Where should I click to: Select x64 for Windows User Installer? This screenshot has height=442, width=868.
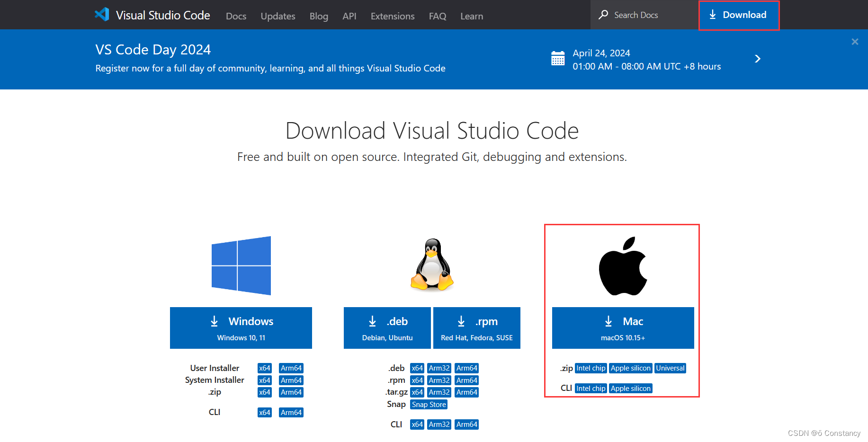click(265, 368)
